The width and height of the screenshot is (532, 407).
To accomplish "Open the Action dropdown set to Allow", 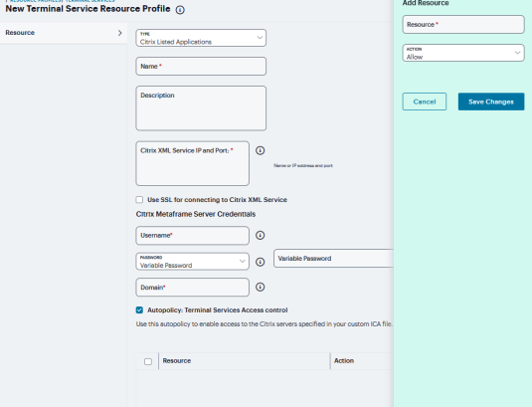I will click(463, 53).
